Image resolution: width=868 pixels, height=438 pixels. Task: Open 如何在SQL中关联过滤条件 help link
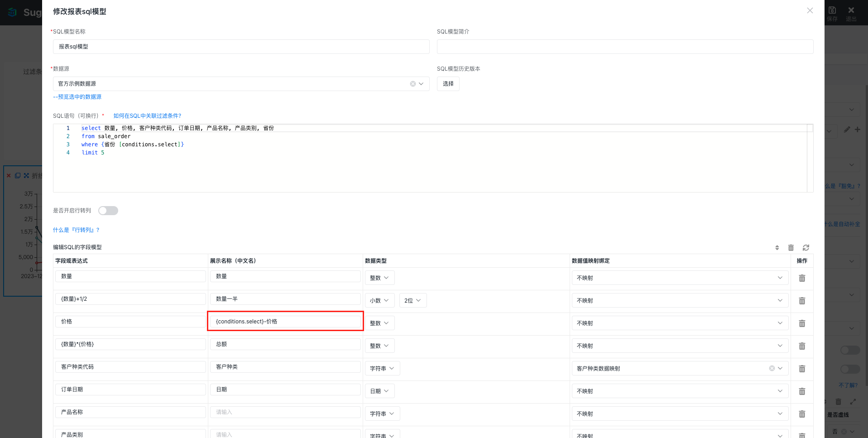coord(147,116)
